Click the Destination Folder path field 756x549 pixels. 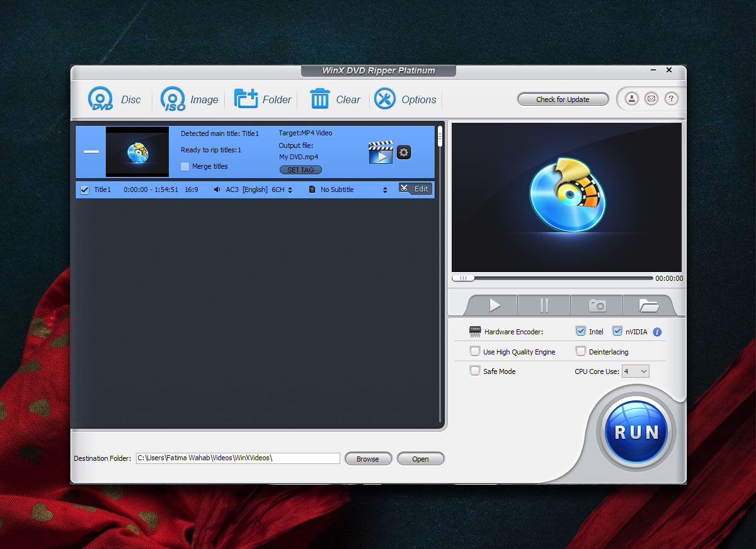(x=238, y=458)
